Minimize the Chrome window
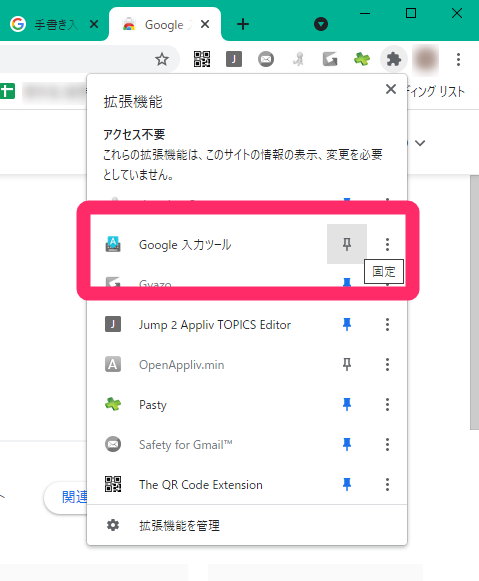 click(365, 14)
